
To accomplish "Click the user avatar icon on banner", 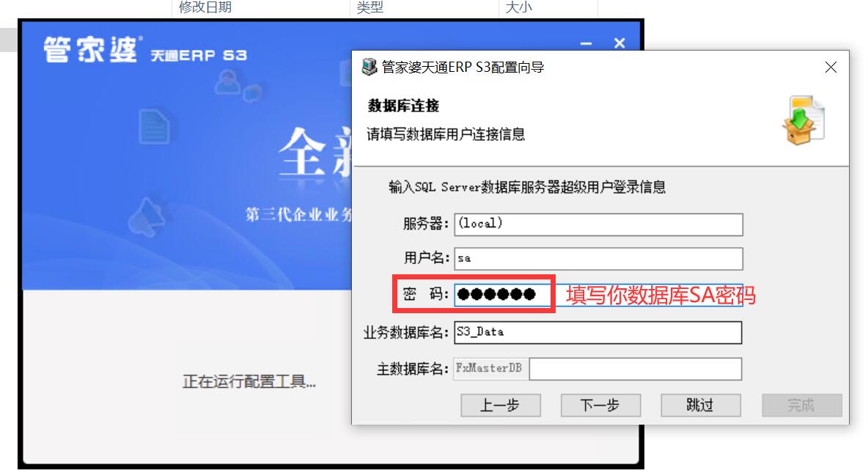I will tap(227, 81).
